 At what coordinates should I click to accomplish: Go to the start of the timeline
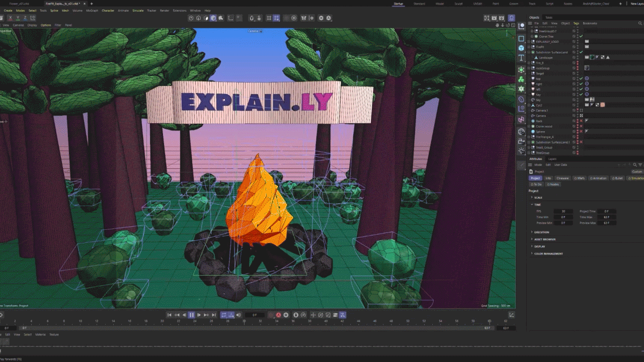coord(169,315)
